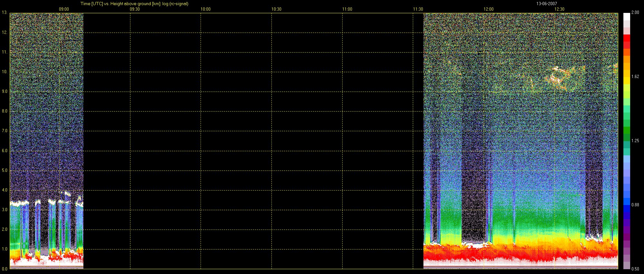644x274 pixels.
Task: Select the 2.00 color scale label
Action: point(635,12)
